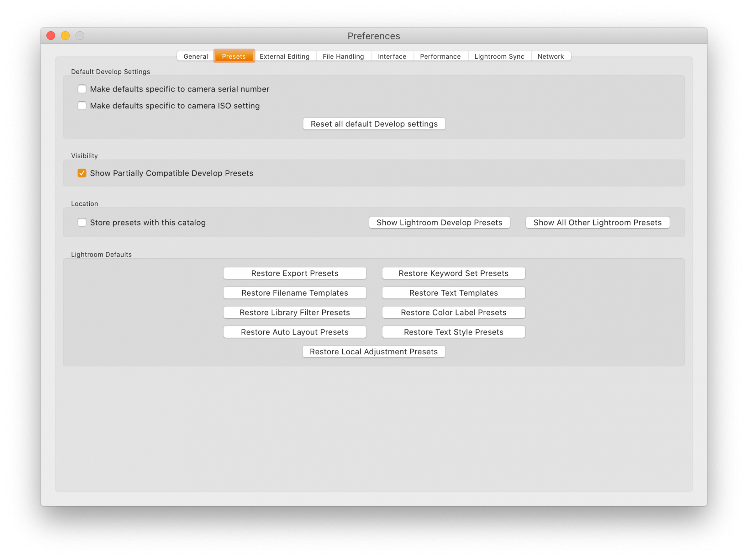Toggle Make defaults specific to camera ISO setting
The width and height of the screenshot is (748, 560).
tap(82, 105)
